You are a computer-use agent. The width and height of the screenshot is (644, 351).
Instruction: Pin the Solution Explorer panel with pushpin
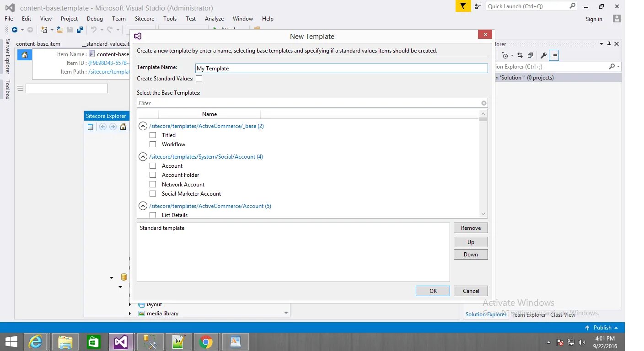tap(609, 44)
